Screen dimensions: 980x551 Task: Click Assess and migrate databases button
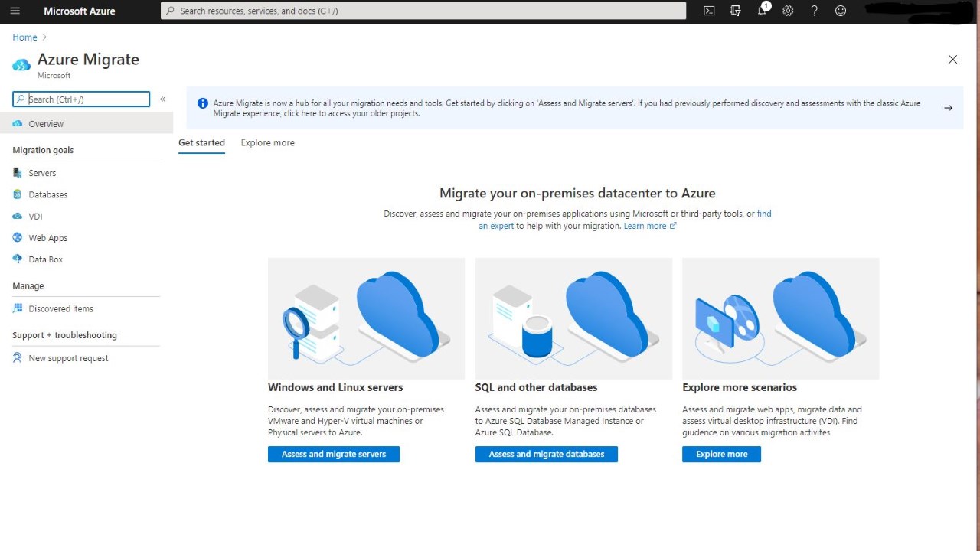[547, 454]
